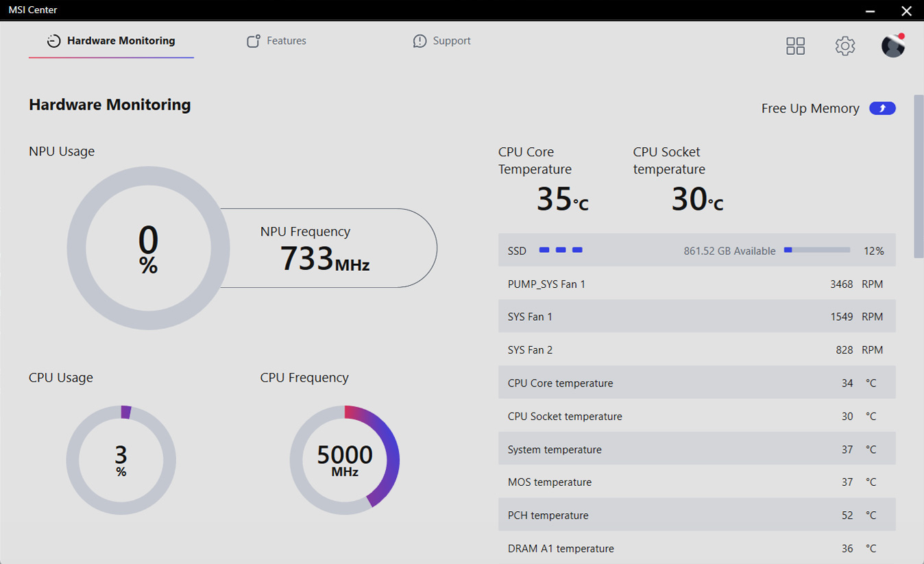Click the SSD storage usage progress bar
924x564 pixels.
817,250
